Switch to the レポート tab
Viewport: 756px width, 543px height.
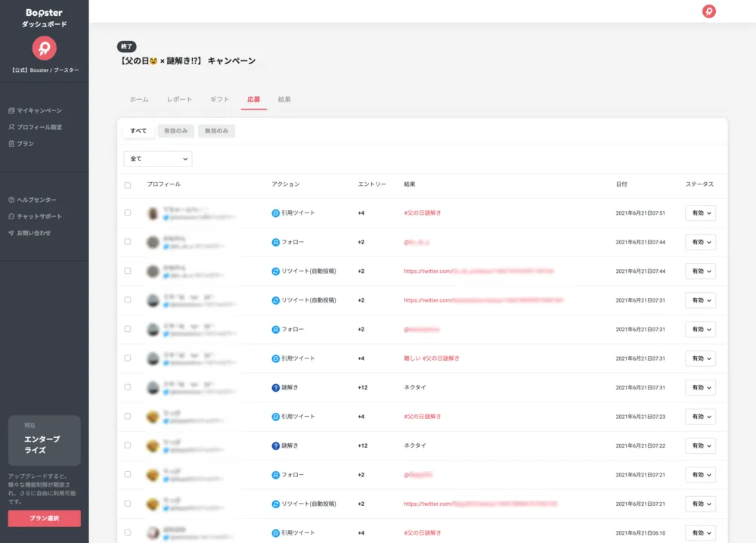(179, 100)
